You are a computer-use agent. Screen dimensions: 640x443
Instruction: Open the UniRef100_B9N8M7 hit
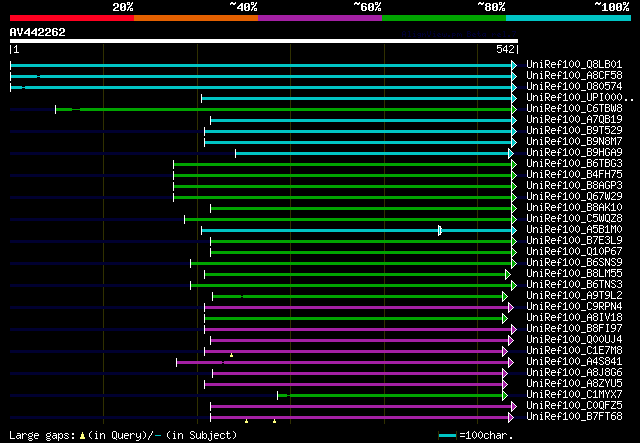(574, 142)
